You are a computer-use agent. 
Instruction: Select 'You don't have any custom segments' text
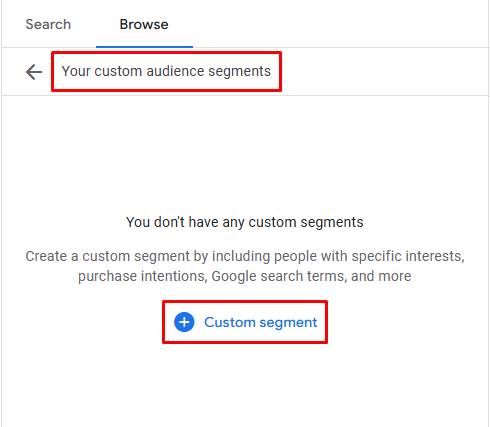coord(245,222)
